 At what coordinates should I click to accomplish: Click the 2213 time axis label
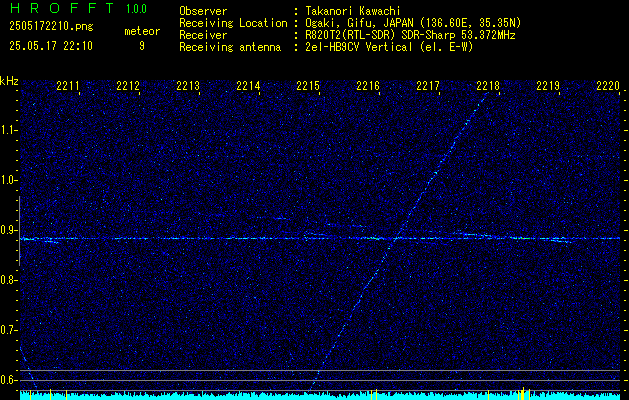[188, 85]
